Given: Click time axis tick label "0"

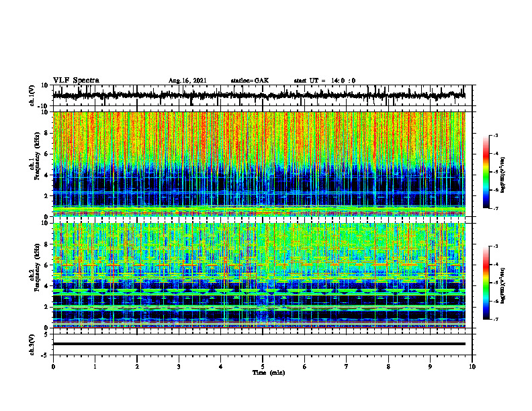Looking at the screenshot, I should (53, 367).
